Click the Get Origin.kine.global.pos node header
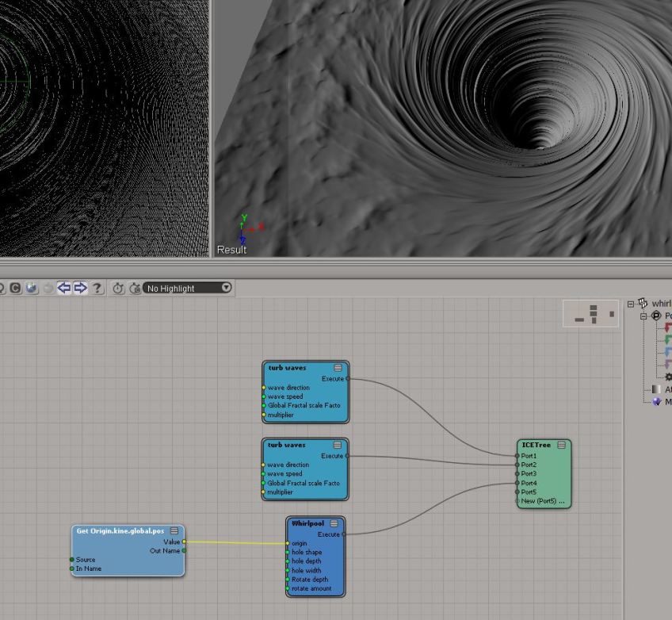This screenshot has width=672, height=620. point(120,530)
